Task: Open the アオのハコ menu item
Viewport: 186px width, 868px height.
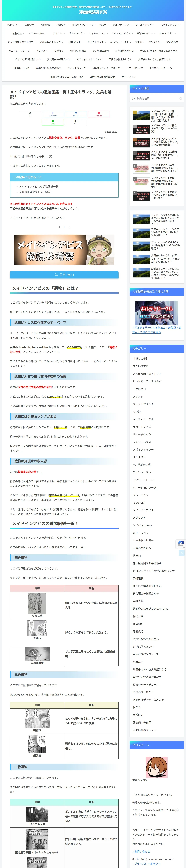Action: coord(172,42)
